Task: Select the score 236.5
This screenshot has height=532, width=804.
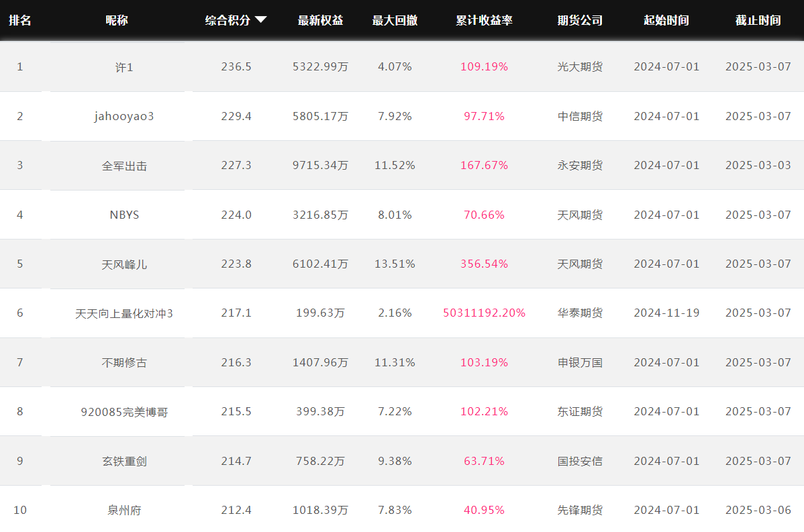Action: [x=236, y=66]
